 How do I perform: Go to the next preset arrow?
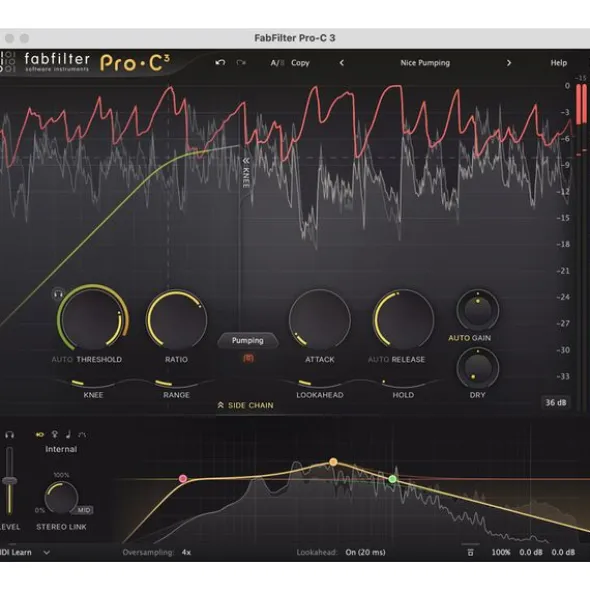pyautogui.click(x=509, y=63)
